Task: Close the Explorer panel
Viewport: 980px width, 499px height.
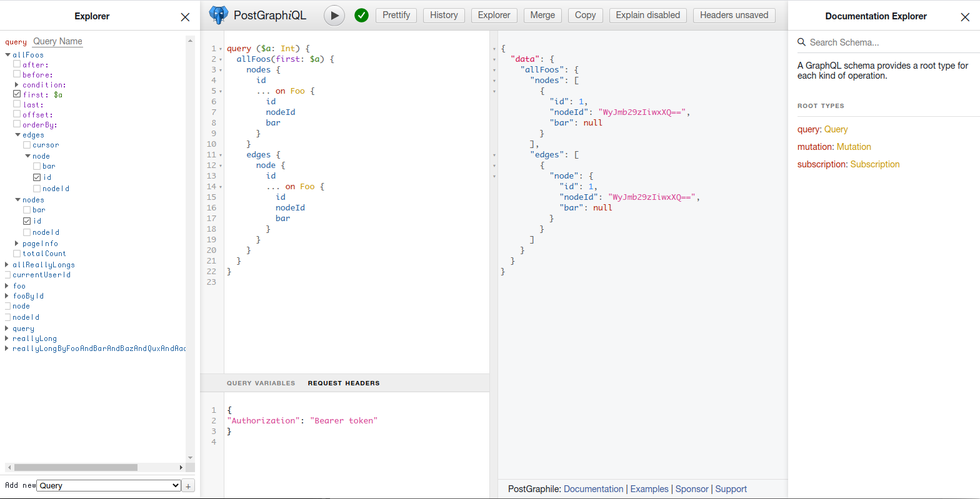Action: point(185,17)
